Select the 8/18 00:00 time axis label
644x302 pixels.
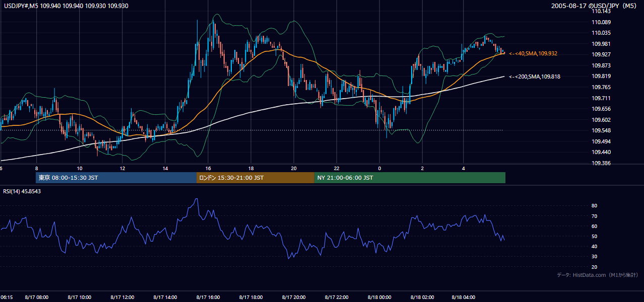pos(379,297)
